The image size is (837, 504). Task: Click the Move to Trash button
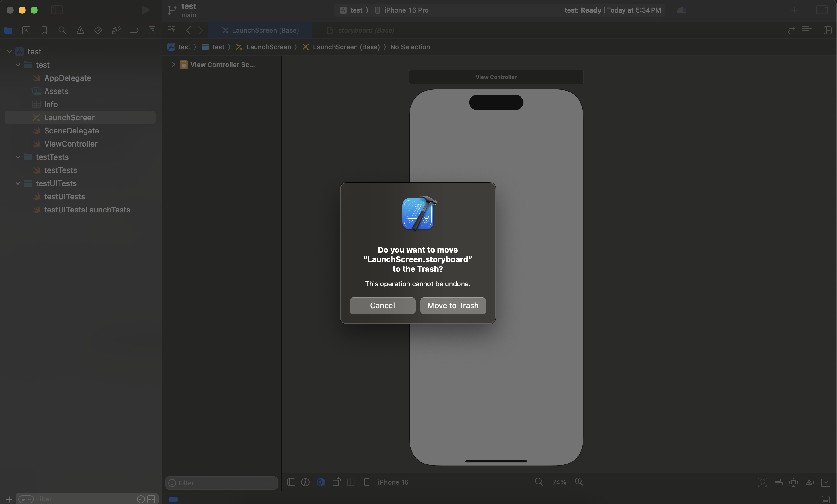[453, 306]
